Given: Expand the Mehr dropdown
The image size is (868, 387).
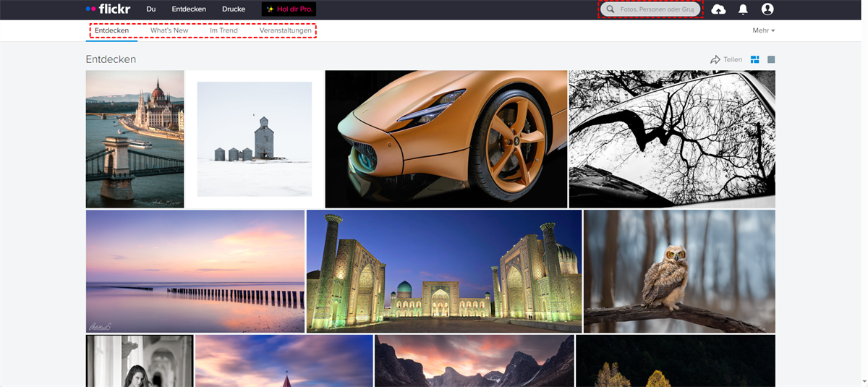Looking at the screenshot, I should 763,30.
